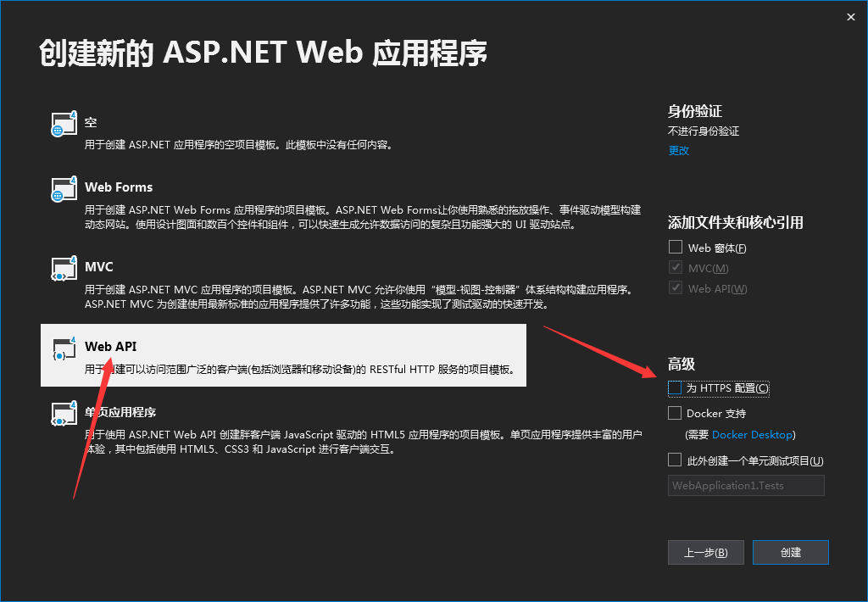Select the 单页应用程序 template title
The image size is (868, 602).
coord(120,412)
